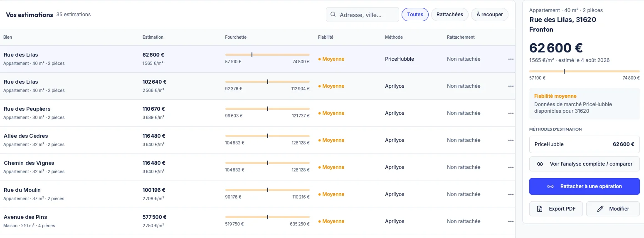Click the Méthode column header
The height and width of the screenshot is (238, 644).
pos(394,37)
